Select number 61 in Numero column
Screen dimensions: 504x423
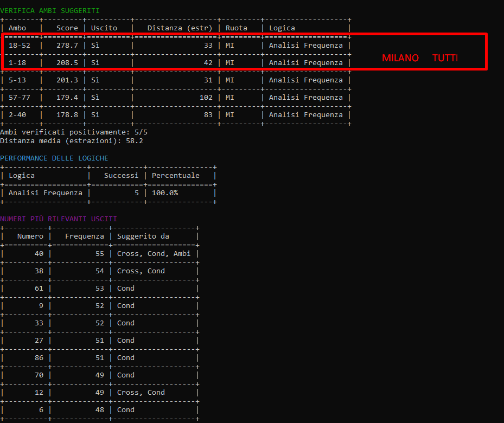coord(39,288)
